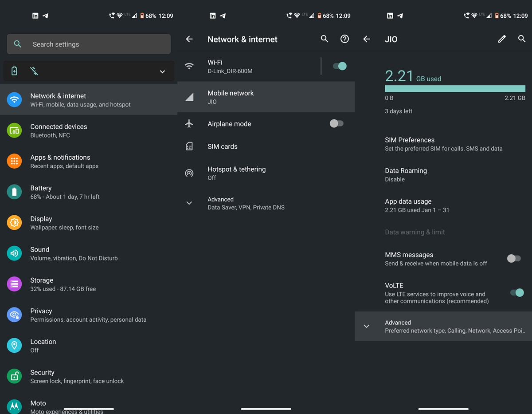Open help on Network & internet screen
The width and height of the screenshot is (532, 414).
[x=344, y=39]
